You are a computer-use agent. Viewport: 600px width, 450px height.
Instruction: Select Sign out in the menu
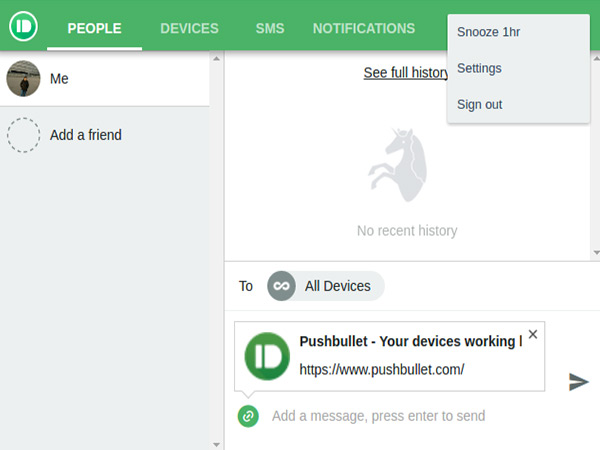[x=518, y=104]
